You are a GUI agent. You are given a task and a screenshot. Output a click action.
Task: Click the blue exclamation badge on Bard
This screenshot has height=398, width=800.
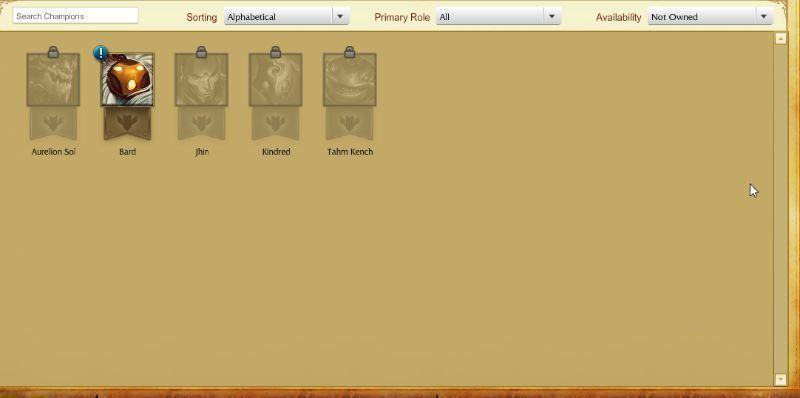tap(101, 53)
